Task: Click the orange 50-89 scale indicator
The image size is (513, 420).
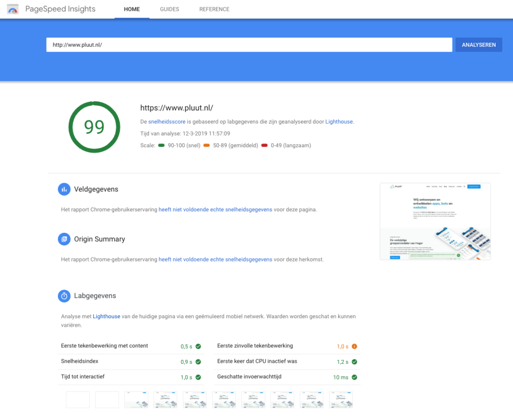Action: [206, 145]
